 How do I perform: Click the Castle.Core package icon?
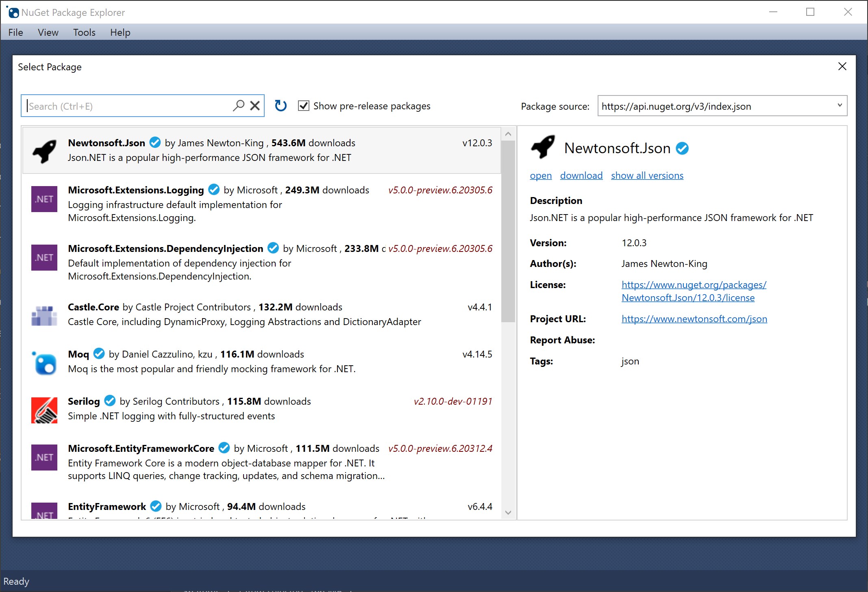pos(44,316)
